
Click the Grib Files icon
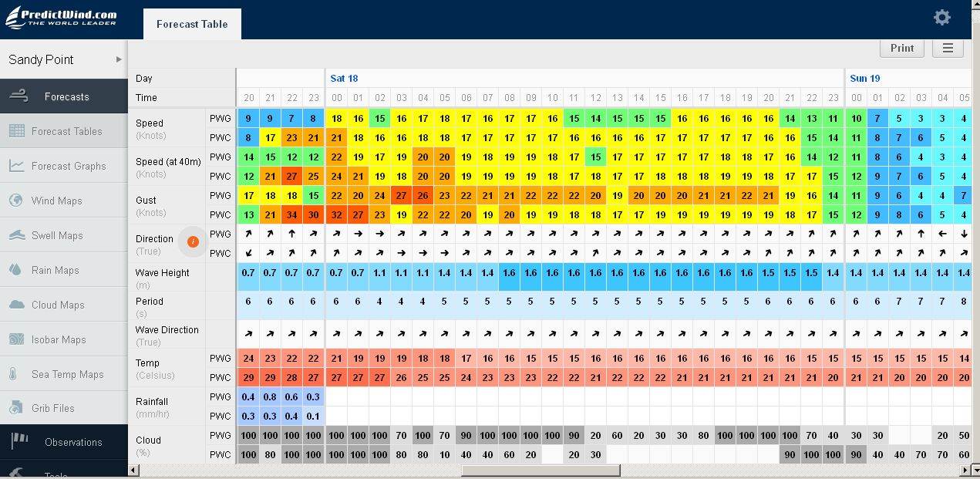pyautogui.click(x=16, y=408)
